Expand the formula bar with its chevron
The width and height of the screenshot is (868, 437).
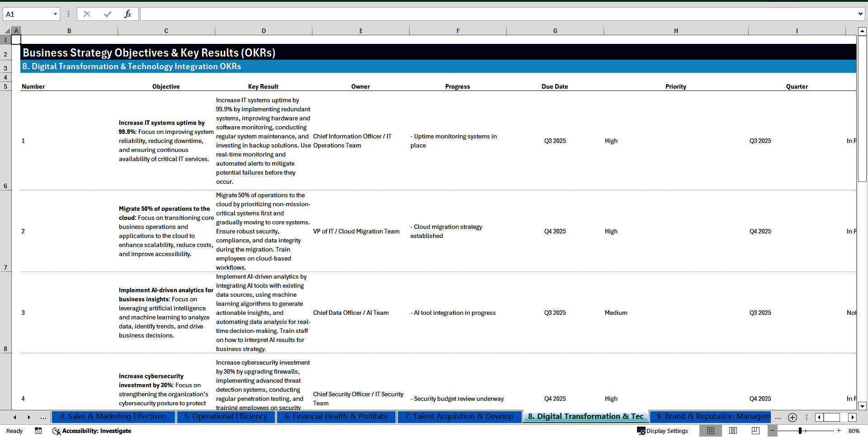click(860, 14)
